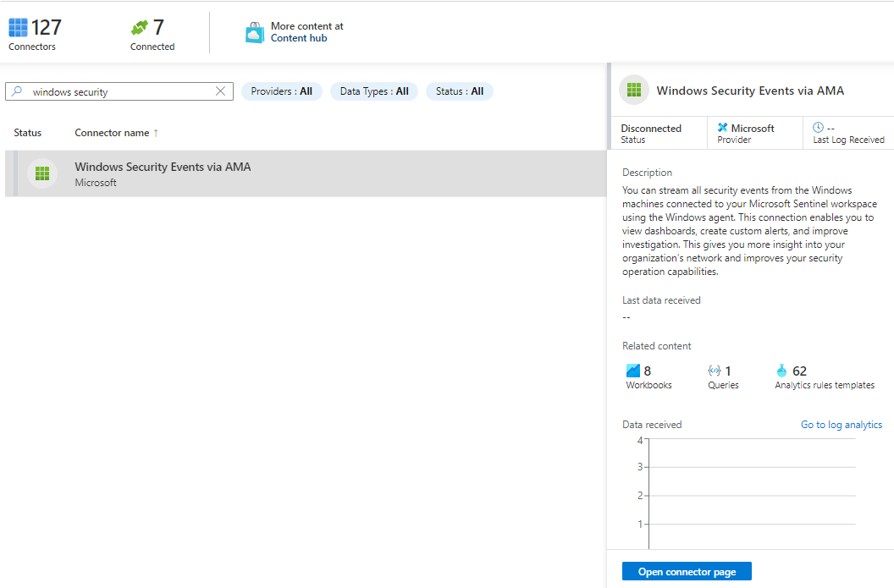The image size is (894, 588).
Task: Click into the windows security search field
Action: 119,91
